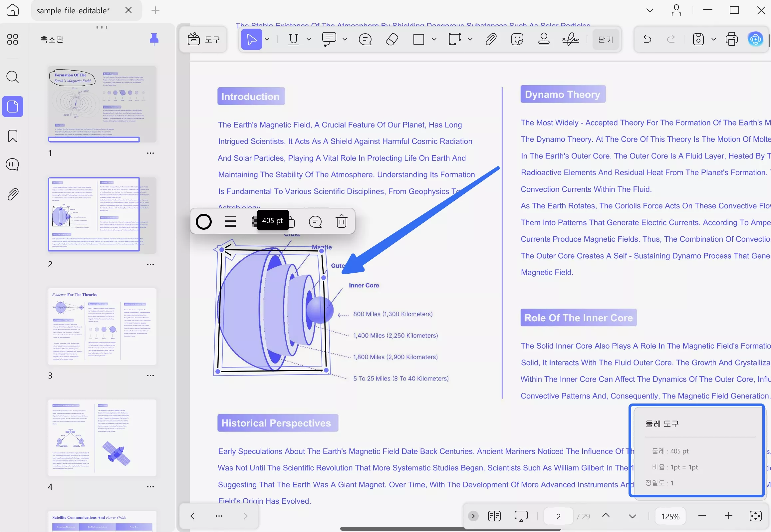Zoom in with the plus button
This screenshot has height=532, width=771.
tap(729, 516)
